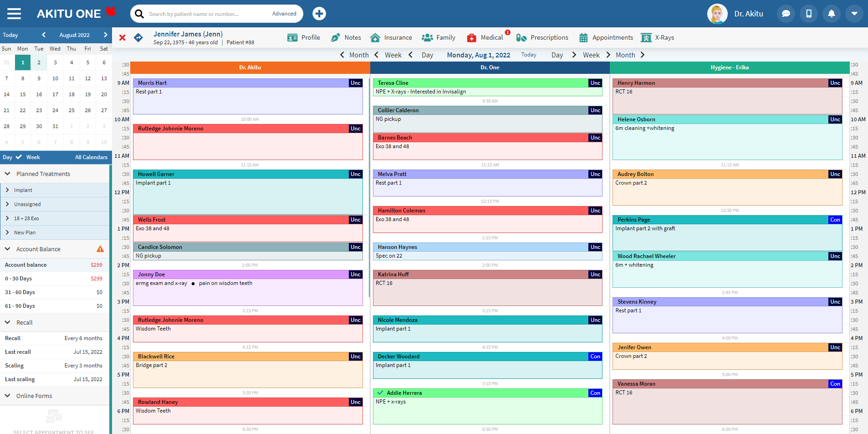The image size is (868, 434).
Task: Open the patient Notes
Action: 346,37
